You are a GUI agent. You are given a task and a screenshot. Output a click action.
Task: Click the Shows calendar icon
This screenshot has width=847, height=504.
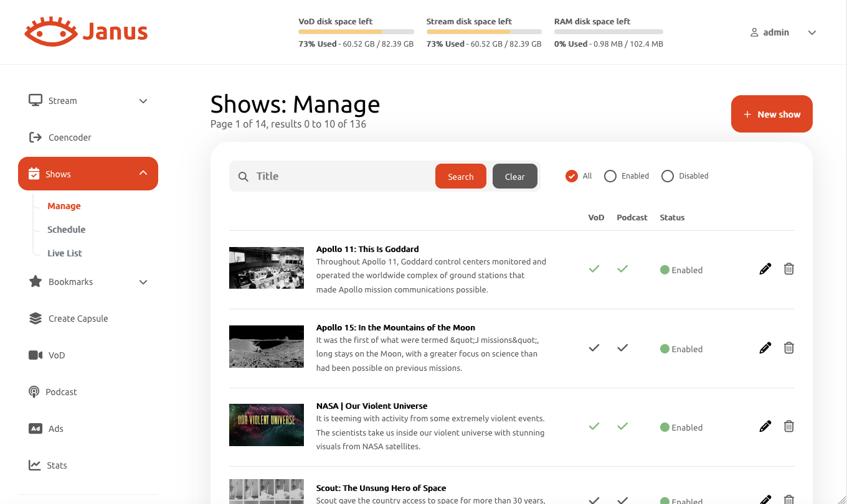(34, 174)
